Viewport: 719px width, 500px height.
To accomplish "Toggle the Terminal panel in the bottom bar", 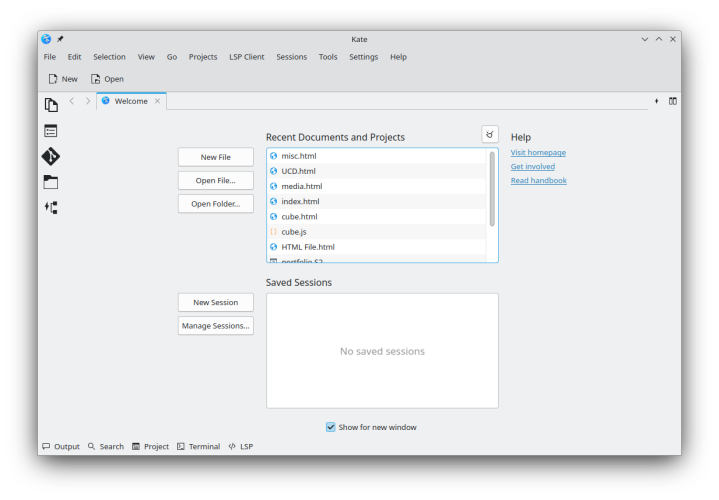I will pos(198,447).
